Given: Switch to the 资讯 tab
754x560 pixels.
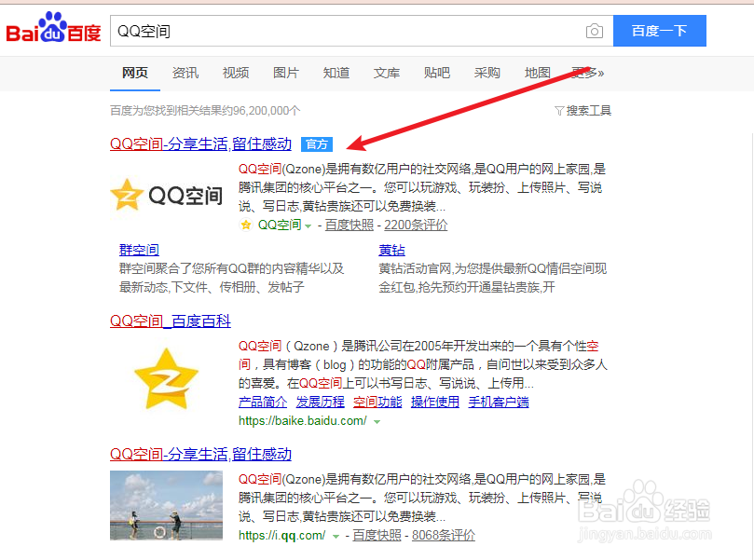Looking at the screenshot, I should (x=185, y=73).
